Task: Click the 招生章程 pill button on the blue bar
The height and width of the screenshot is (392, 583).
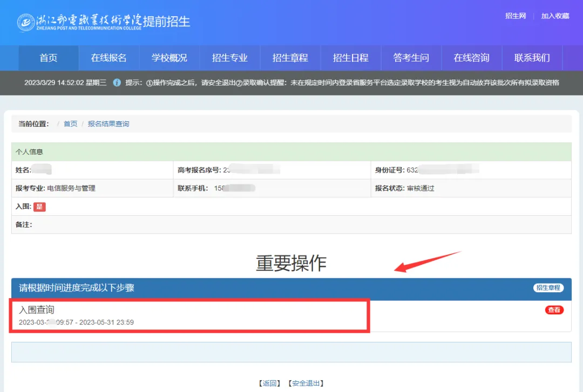Action: [x=548, y=288]
